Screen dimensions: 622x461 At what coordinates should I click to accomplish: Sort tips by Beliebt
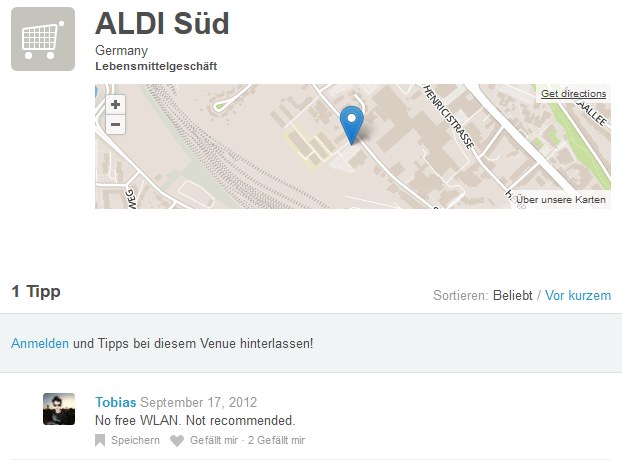point(512,296)
